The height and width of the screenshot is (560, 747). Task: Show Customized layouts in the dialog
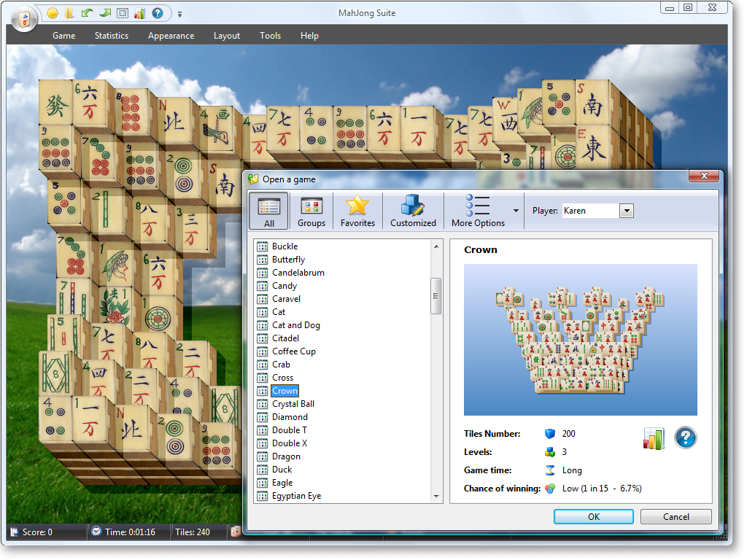tap(413, 211)
